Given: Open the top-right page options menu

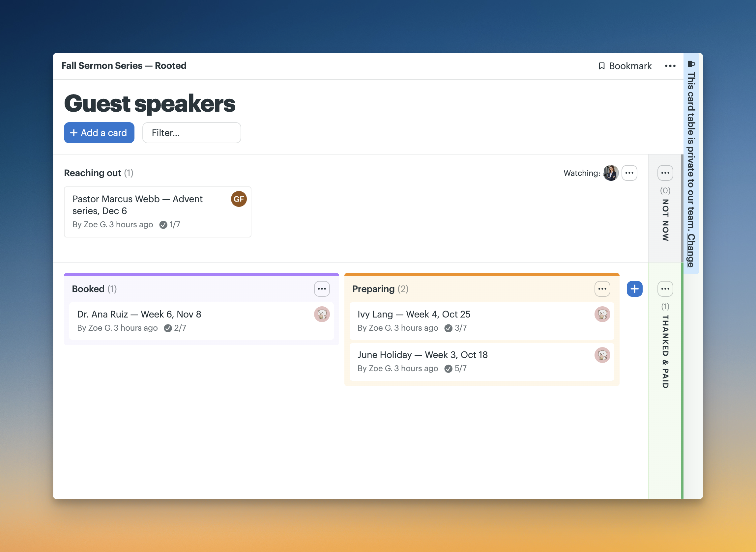Looking at the screenshot, I should (x=670, y=66).
